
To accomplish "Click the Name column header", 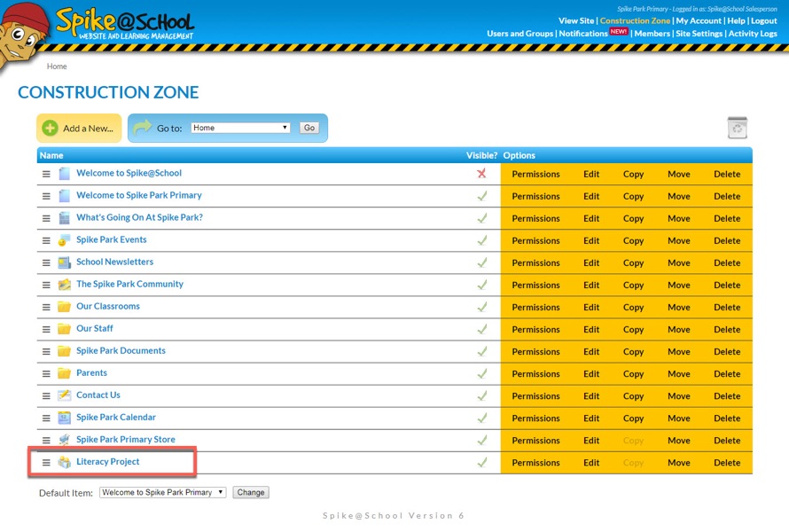I will (x=51, y=155).
